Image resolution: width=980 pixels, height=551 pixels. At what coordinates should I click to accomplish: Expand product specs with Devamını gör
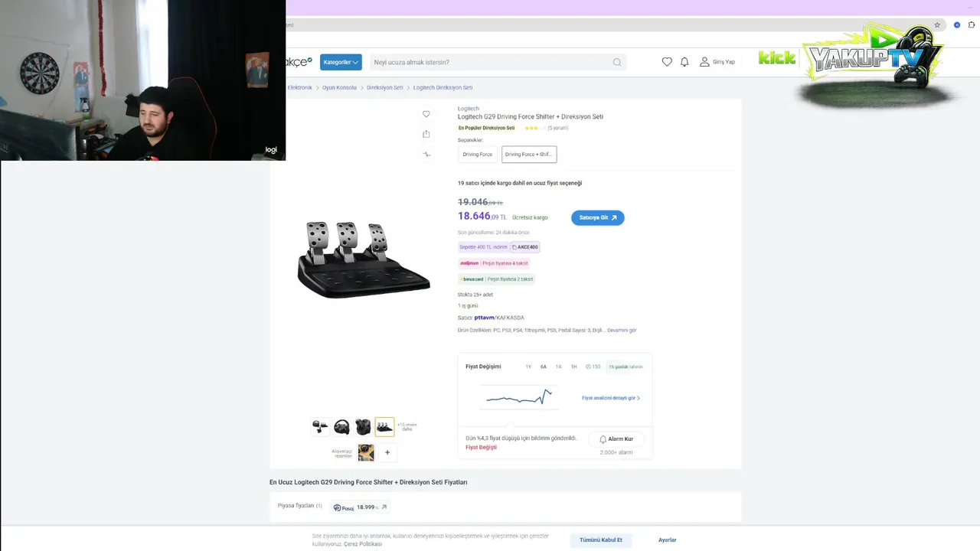tap(622, 331)
